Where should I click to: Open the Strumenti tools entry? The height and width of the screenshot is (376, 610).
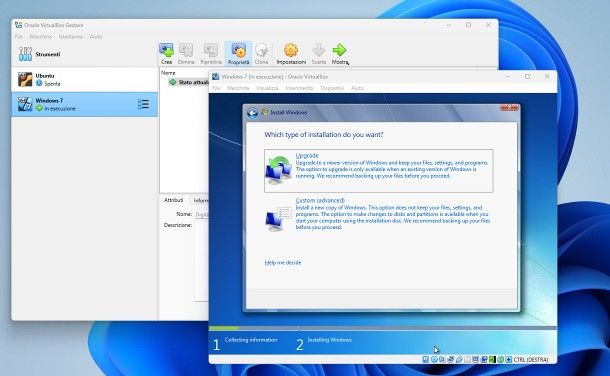(84, 54)
